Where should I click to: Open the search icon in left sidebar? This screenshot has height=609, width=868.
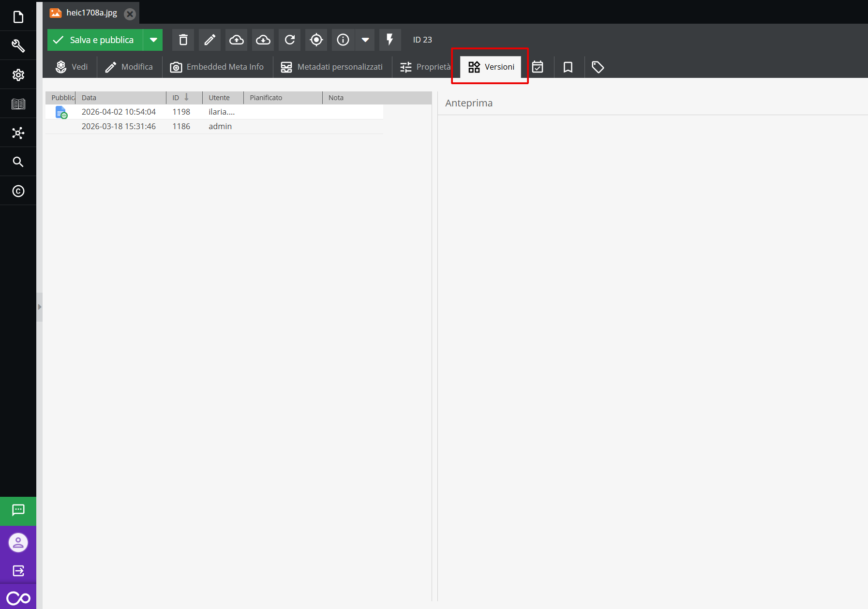pos(18,162)
